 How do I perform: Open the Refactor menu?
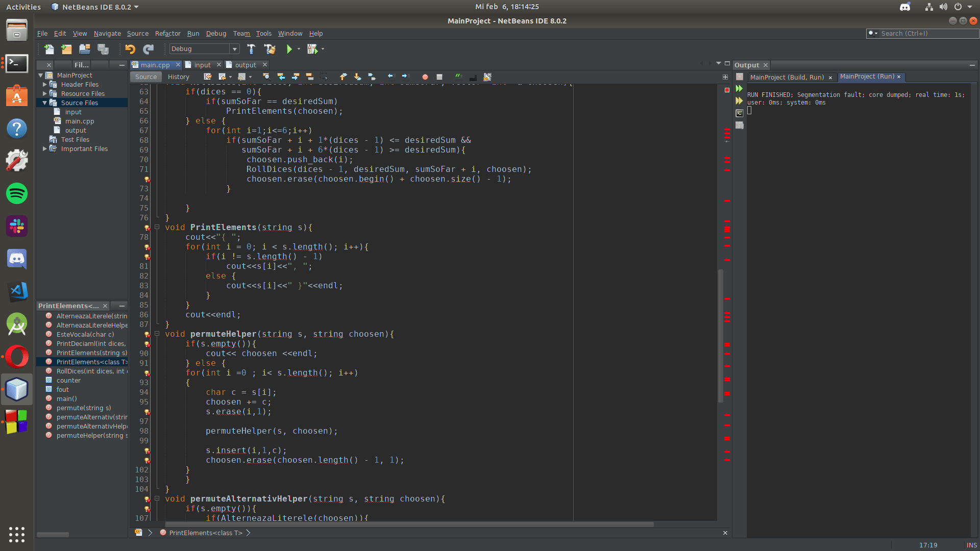tap(168, 33)
